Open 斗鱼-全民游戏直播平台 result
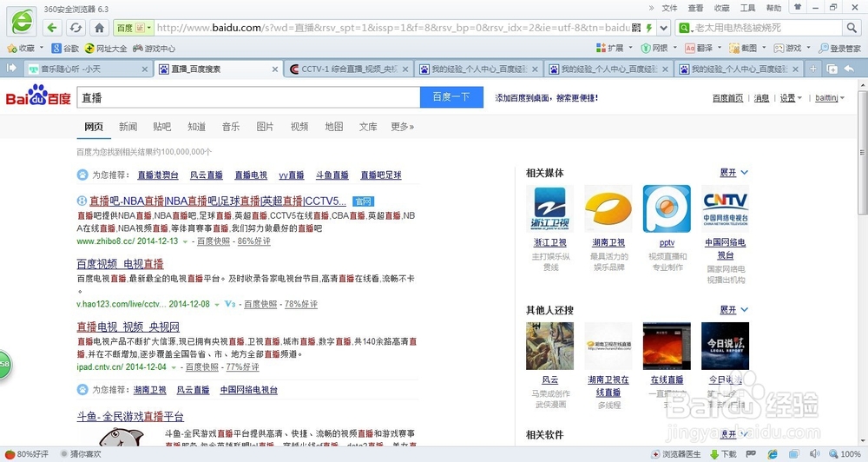The height and width of the screenshot is (462, 868). (130, 417)
